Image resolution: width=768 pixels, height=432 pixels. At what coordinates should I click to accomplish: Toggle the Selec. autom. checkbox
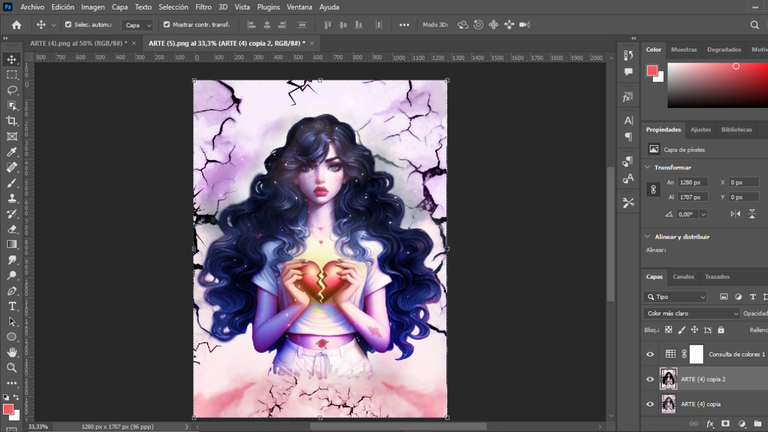coord(68,24)
